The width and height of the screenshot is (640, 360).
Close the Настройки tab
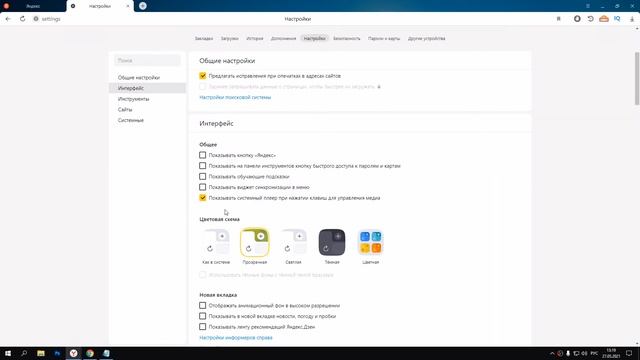pos(128,6)
